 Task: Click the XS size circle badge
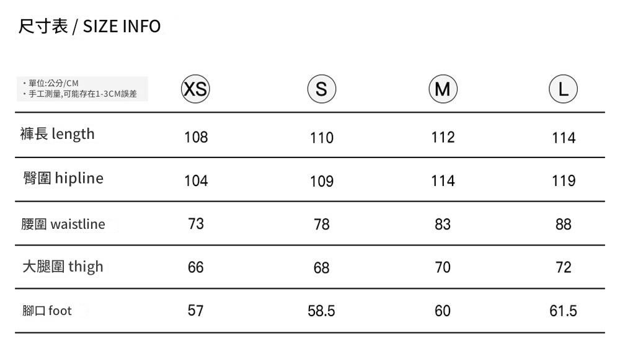pyautogui.click(x=195, y=89)
